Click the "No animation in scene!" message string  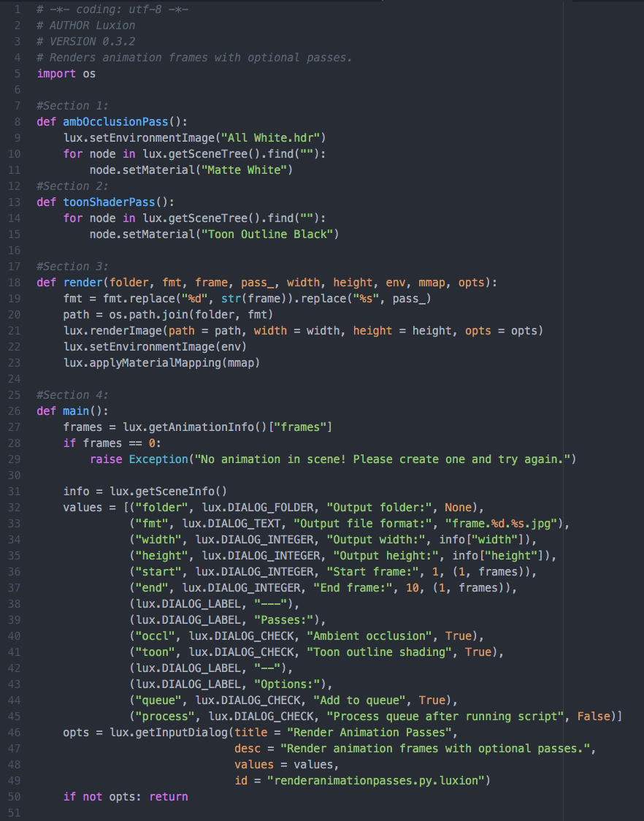(x=382, y=459)
